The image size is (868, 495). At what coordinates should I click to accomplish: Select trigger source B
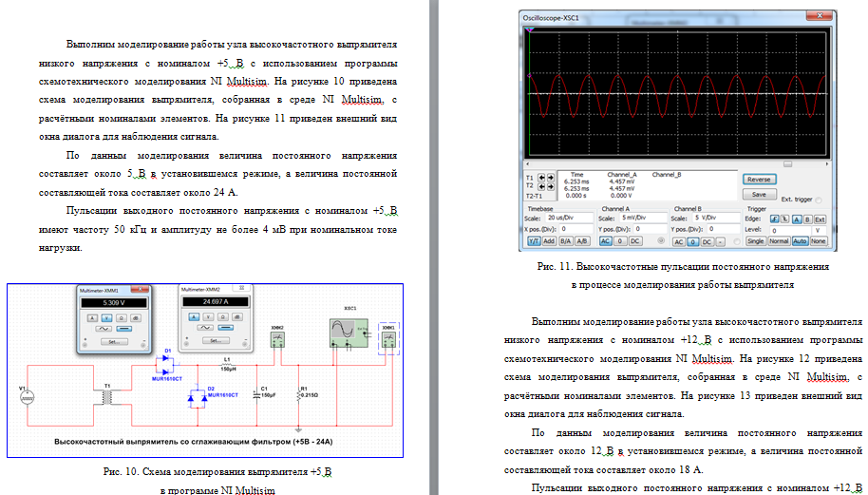coord(807,219)
